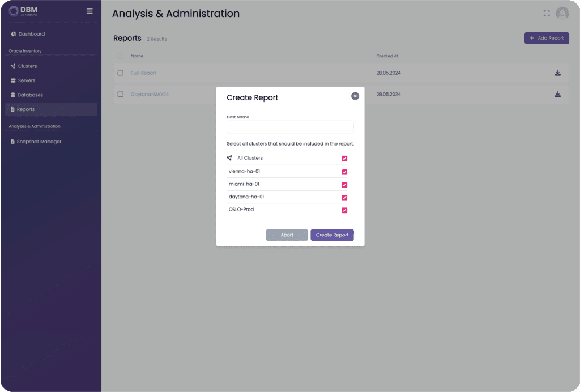The height and width of the screenshot is (392, 580).
Task: Open Snapshot Manager
Action: (39, 142)
